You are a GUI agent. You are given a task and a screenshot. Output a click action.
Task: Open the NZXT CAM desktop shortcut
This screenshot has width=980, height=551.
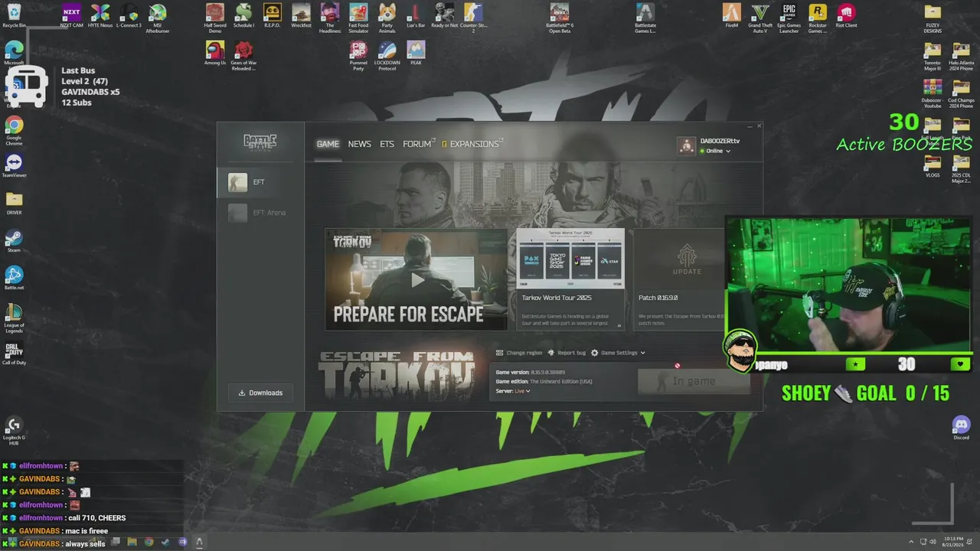click(71, 16)
